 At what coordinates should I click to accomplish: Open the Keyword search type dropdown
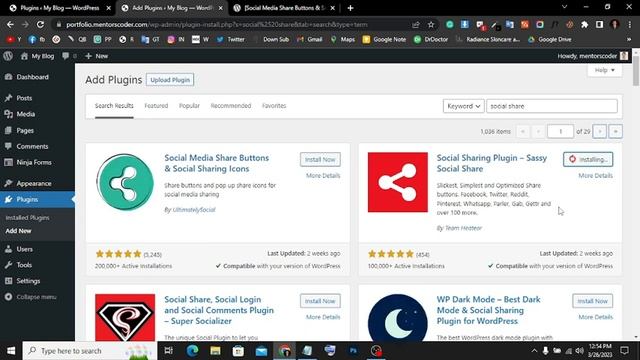click(x=463, y=106)
